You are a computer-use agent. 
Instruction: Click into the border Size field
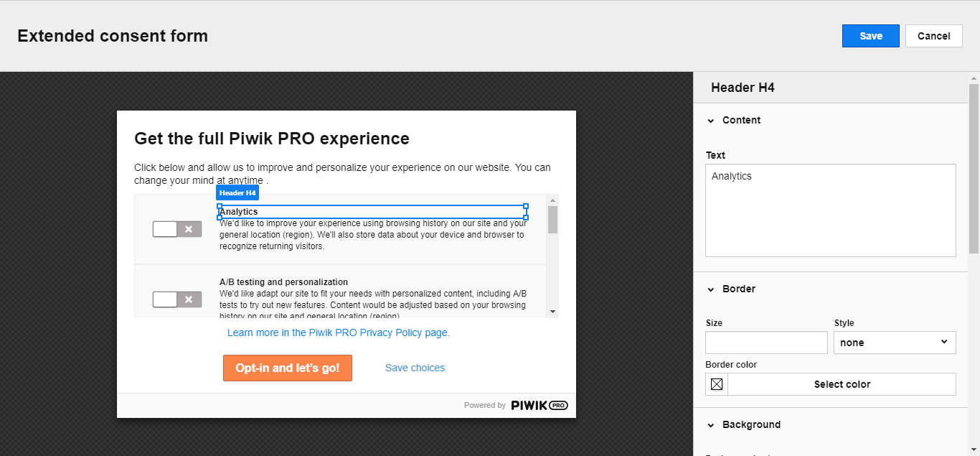(x=766, y=343)
